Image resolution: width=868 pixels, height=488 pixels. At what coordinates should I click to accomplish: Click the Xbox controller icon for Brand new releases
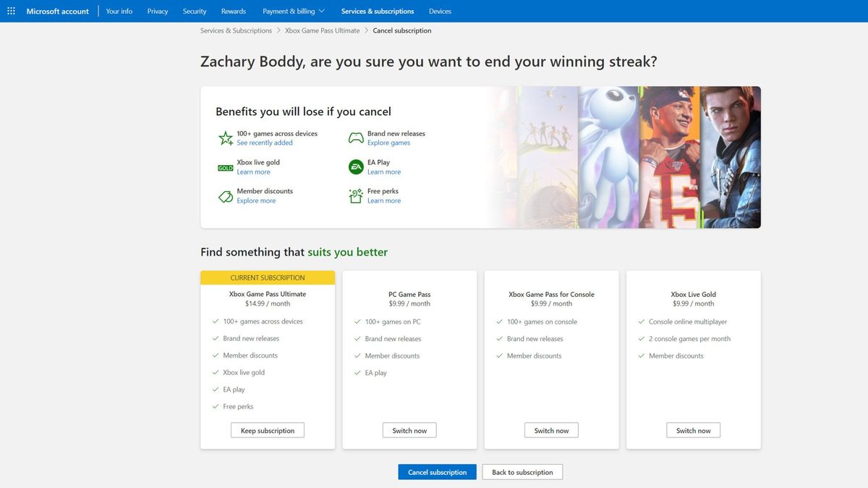[x=355, y=137]
